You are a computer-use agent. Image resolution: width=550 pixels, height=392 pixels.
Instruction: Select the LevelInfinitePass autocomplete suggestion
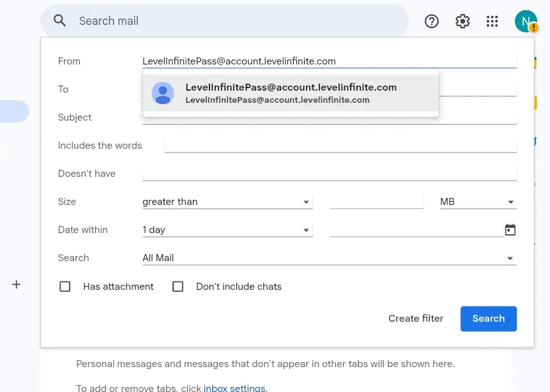pos(291,93)
